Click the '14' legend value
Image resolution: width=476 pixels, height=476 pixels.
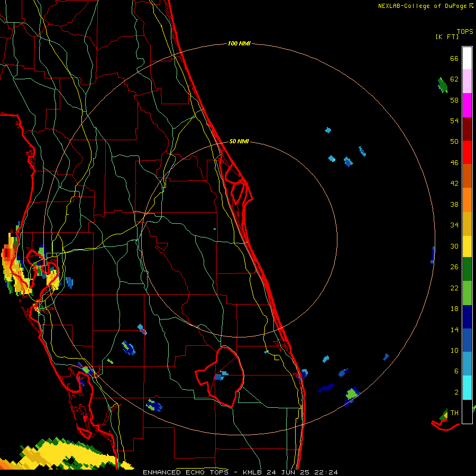click(454, 329)
